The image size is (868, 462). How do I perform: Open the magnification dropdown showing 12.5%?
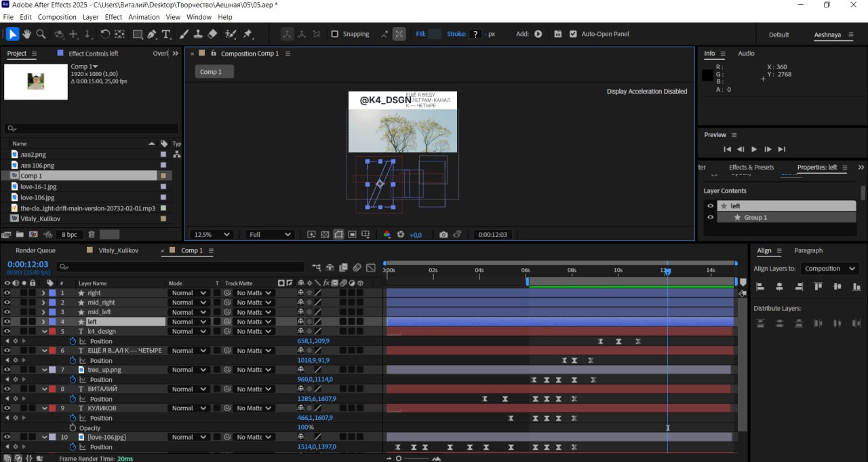point(210,235)
